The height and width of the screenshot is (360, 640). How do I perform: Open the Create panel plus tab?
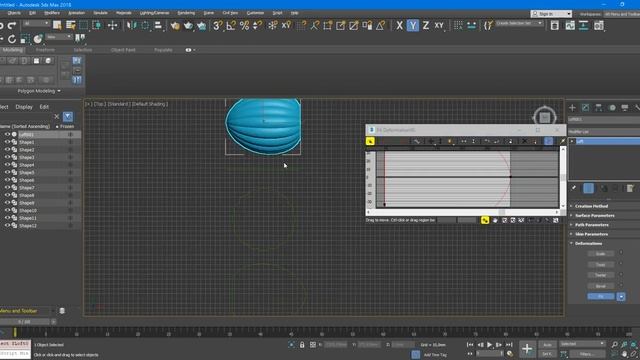[x=572, y=108]
